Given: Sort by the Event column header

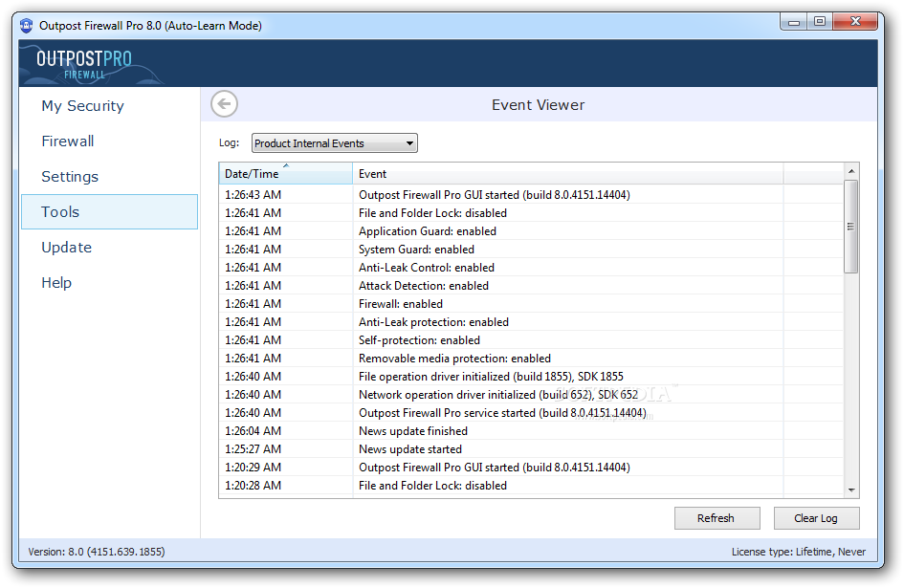Looking at the screenshot, I should tap(568, 173).
